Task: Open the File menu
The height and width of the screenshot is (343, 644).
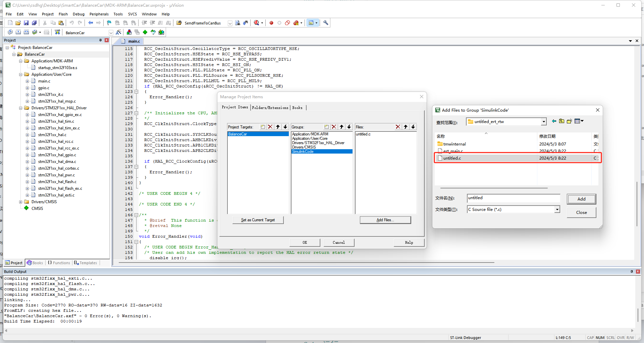Action: (x=9, y=14)
